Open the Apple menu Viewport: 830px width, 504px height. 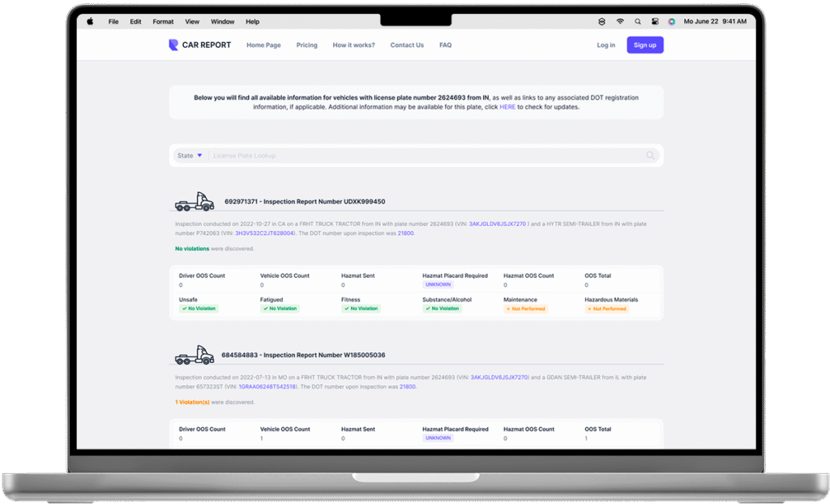click(x=90, y=22)
